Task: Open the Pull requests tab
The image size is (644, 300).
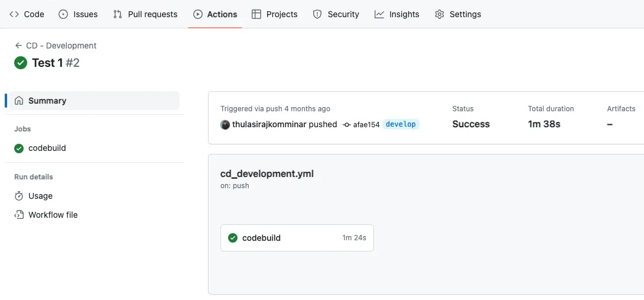Action: [x=145, y=14]
